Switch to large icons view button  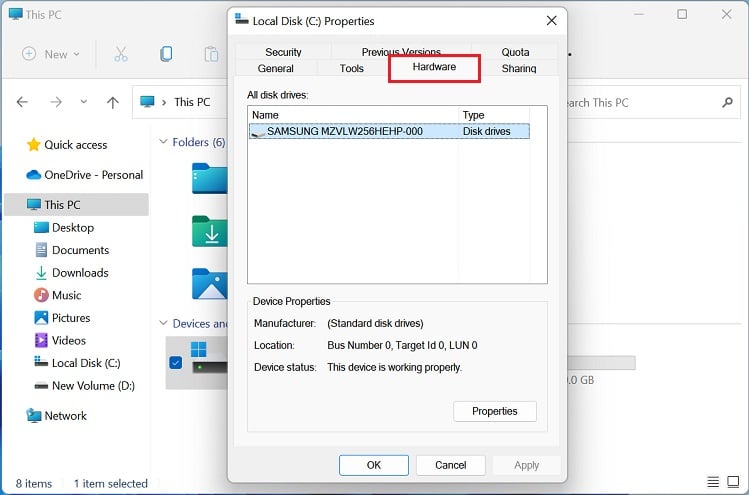tap(733, 482)
